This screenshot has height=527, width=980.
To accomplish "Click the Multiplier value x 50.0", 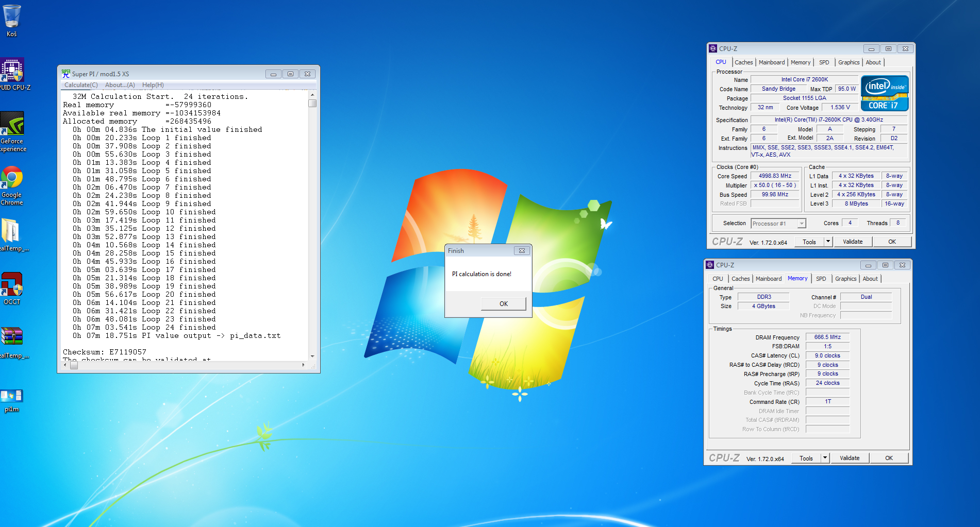I will [775, 185].
